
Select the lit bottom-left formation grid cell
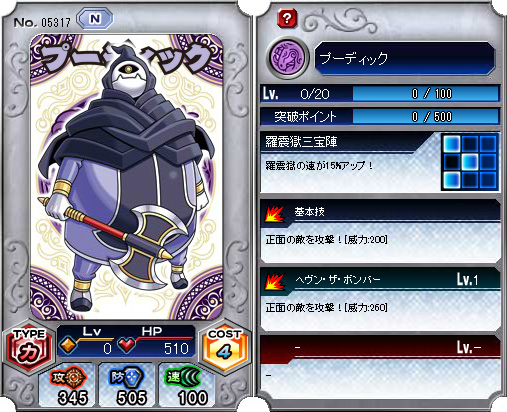click(452, 180)
